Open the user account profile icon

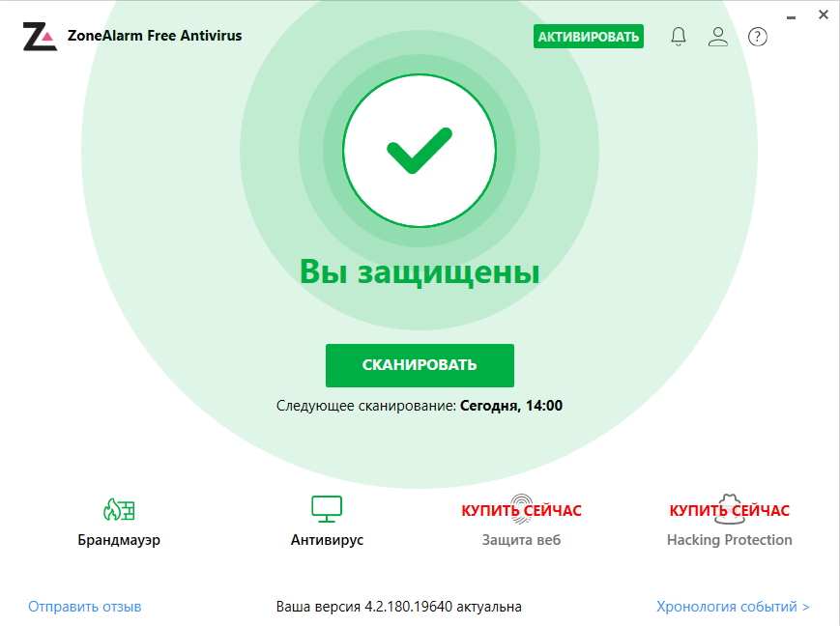[x=718, y=37]
